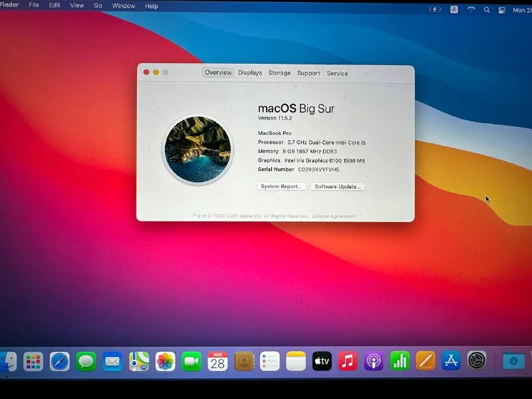The height and width of the screenshot is (399, 532).
Task: Click the System Report button
Action: [281, 187]
